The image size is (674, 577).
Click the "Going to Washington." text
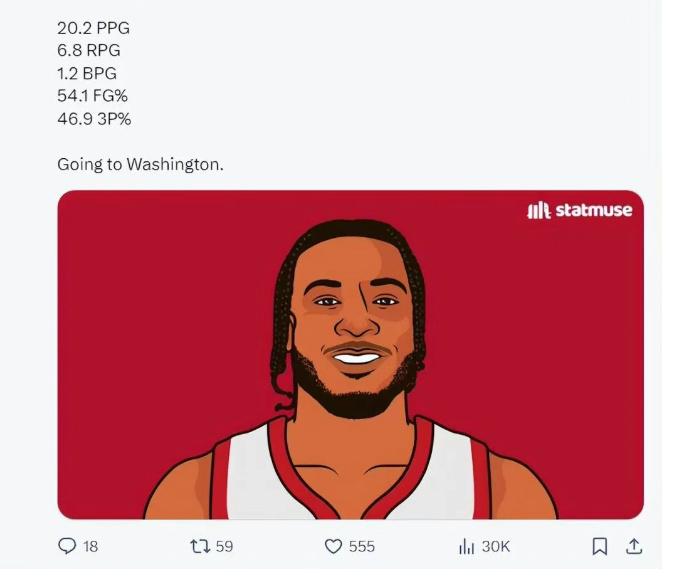pyautogui.click(x=140, y=164)
